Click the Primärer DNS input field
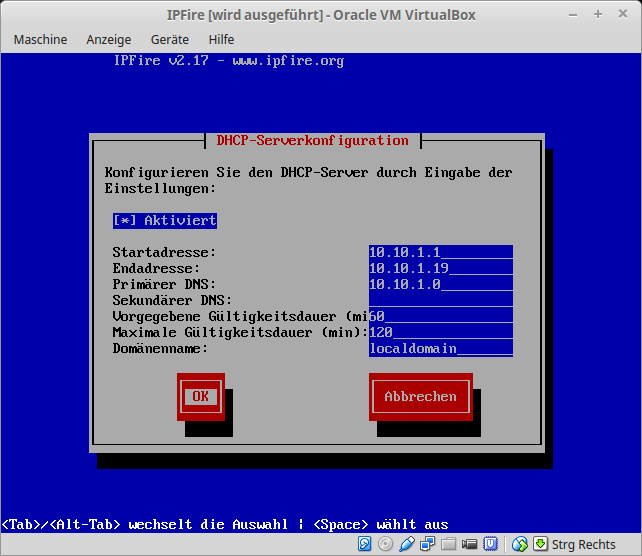This screenshot has height=556, width=642. 441,284
